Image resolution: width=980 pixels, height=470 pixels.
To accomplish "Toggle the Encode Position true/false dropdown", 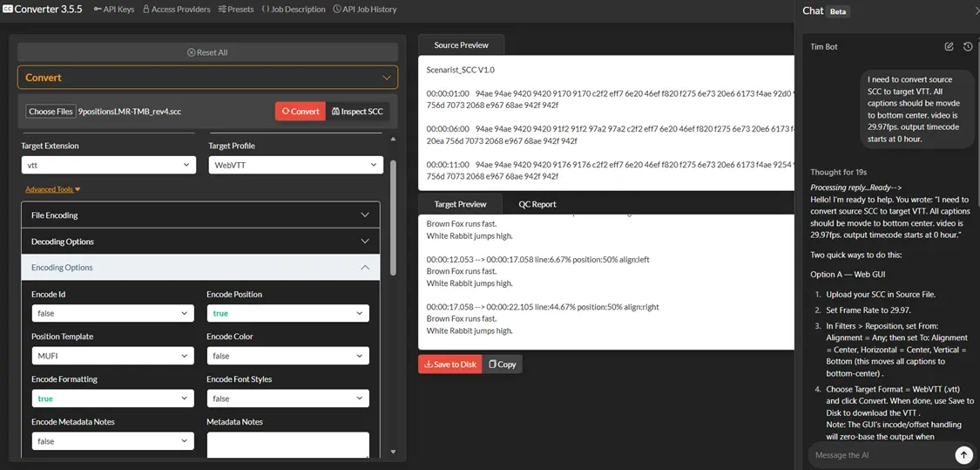I will click(x=287, y=313).
